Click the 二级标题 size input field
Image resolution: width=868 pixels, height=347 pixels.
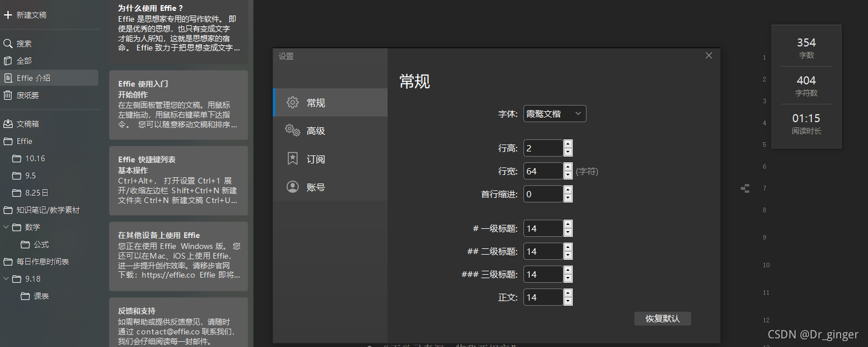pos(543,251)
